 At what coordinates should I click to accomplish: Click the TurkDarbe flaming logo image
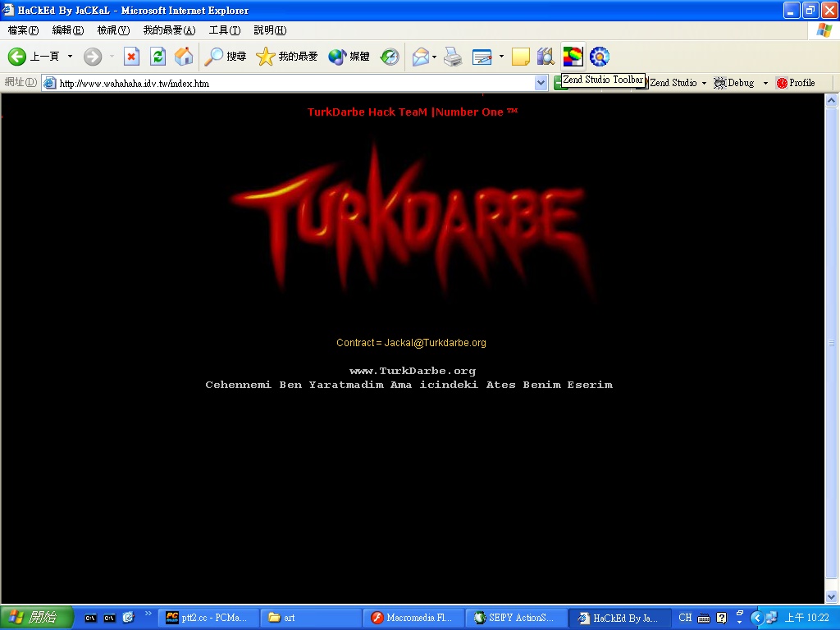[413, 222]
